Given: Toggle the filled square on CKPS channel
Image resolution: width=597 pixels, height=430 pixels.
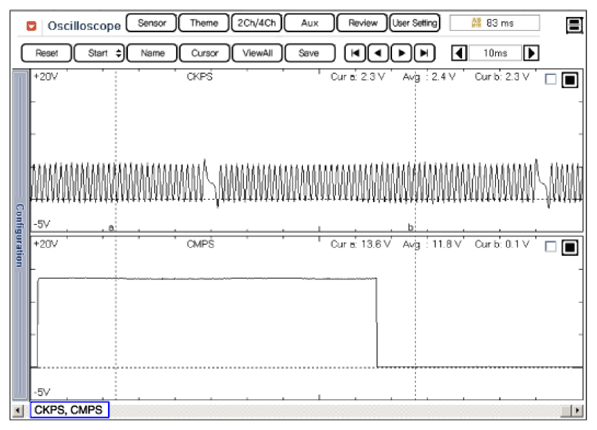Looking at the screenshot, I should point(570,80).
